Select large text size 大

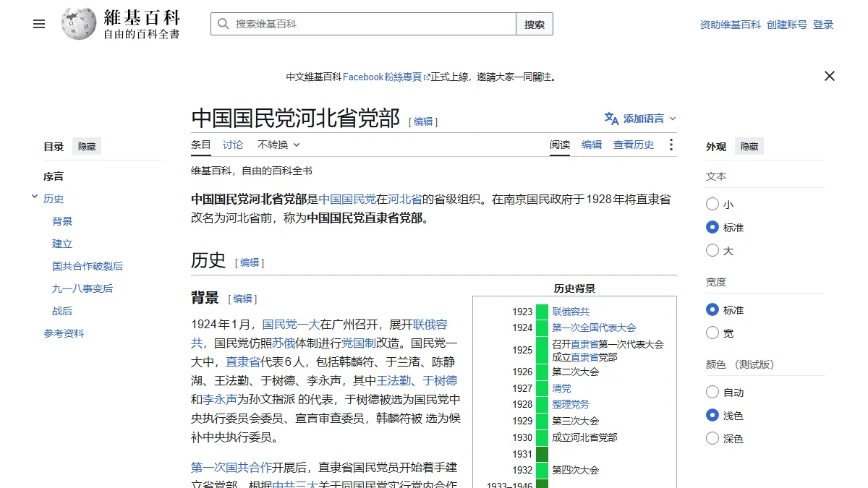click(712, 251)
